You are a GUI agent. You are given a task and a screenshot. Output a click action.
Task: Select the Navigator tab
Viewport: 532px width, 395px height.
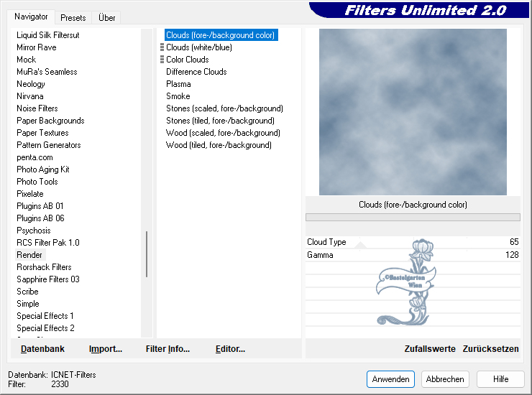(x=31, y=17)
